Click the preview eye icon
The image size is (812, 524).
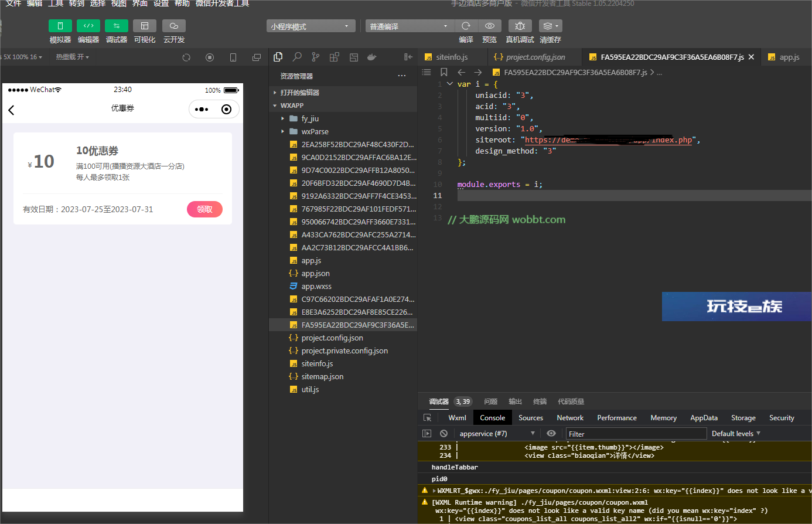click(489, 26)
